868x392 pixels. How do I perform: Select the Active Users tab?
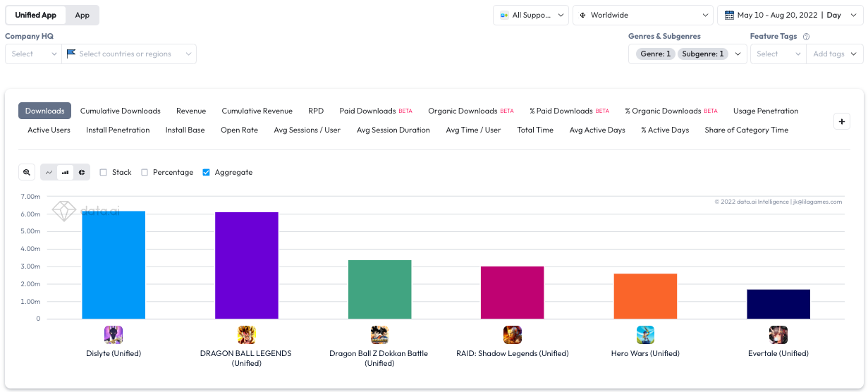pos(49,130)
